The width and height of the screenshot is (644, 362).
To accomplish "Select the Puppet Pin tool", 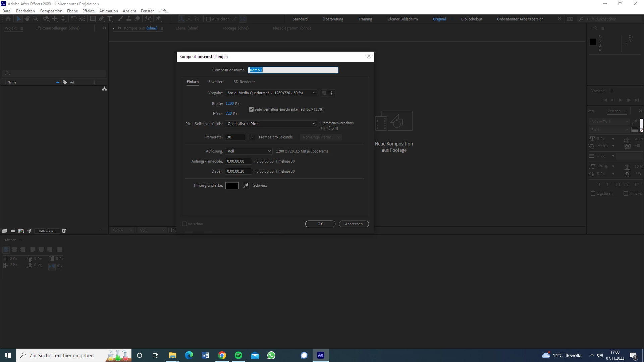I will [158, 19].
